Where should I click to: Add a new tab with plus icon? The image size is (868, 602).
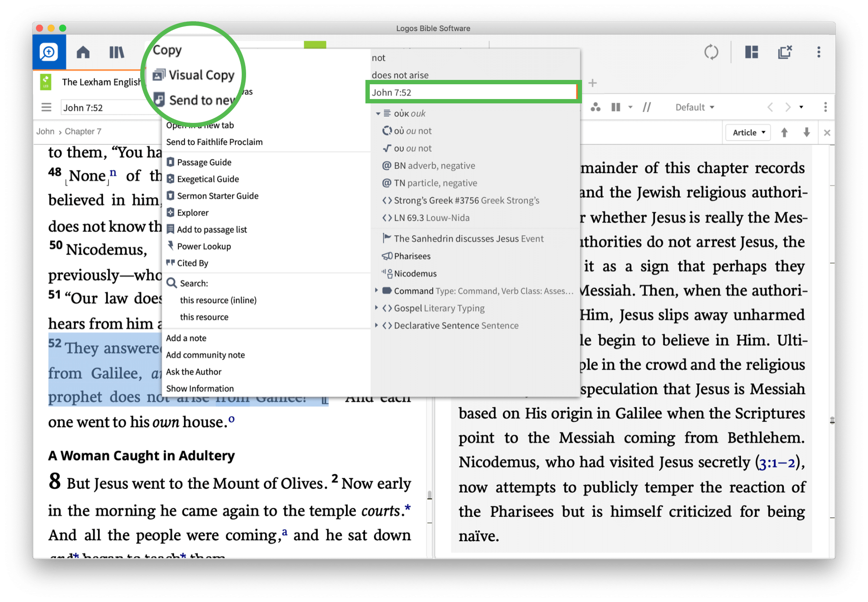(x=592, y=83)
